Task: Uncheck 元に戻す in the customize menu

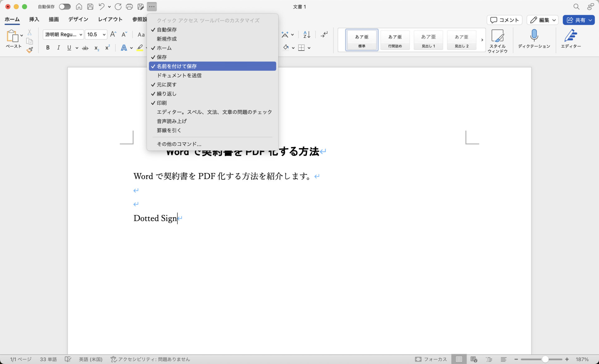Action: pyautogui.click(x=212, y=85)
